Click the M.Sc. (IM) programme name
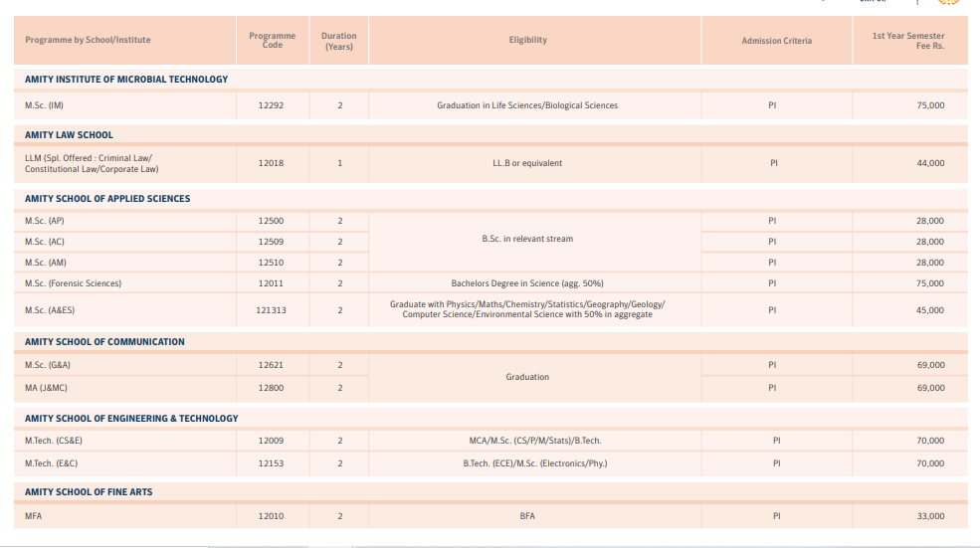Screen dimensions: 980x548 (45, 105)
